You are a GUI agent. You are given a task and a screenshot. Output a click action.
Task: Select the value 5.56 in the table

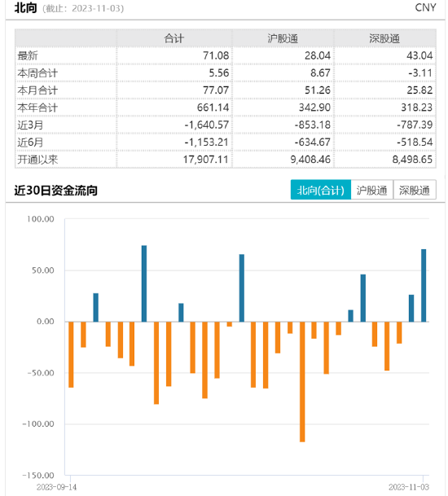coord(219,73)
